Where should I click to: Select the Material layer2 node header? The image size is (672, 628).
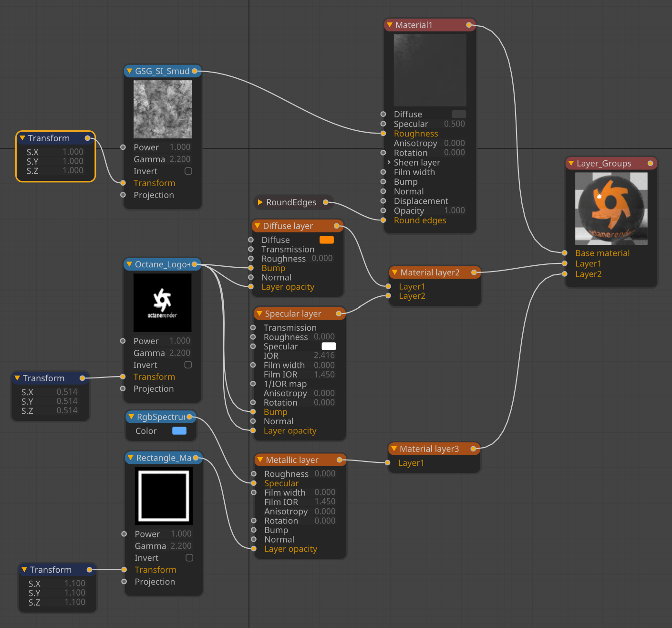tap(430, 272)
